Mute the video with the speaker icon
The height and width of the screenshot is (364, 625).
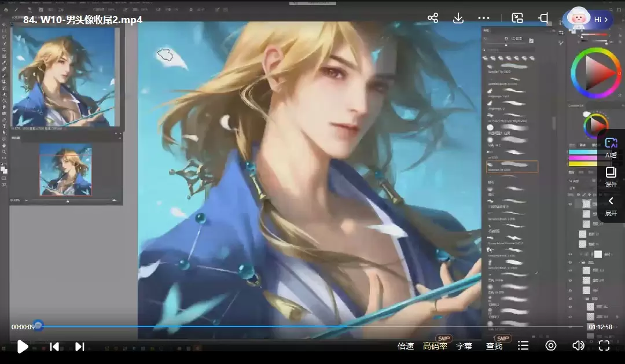click(578, 345)
